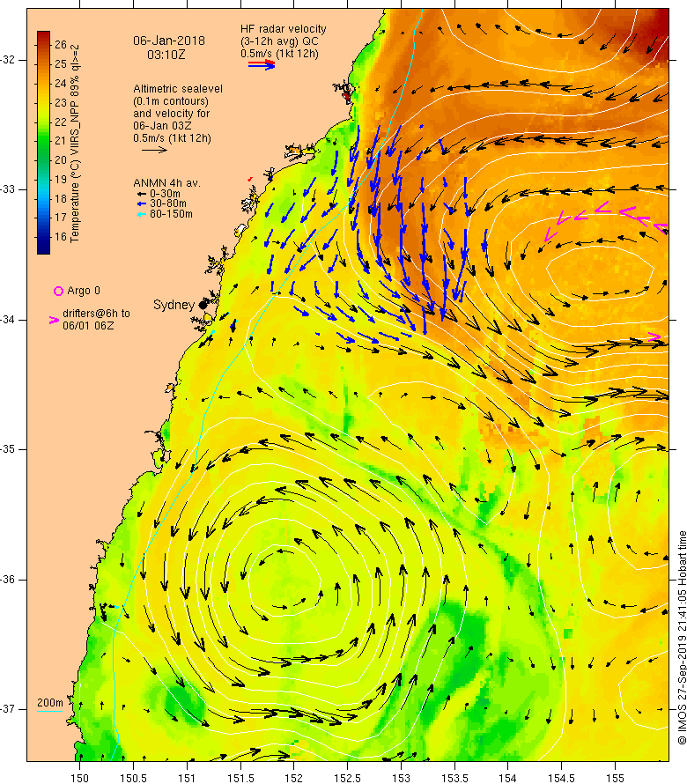Click the magenta Argo circle legend symbol
This screenshot has width=687, height=784.
pos(58,291)
